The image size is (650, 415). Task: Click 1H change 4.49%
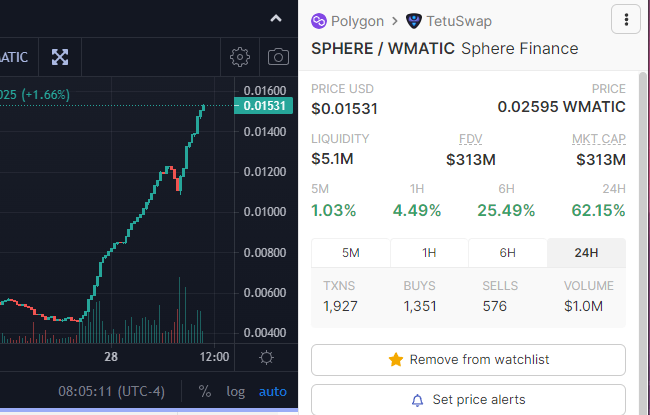pos(417,210)
